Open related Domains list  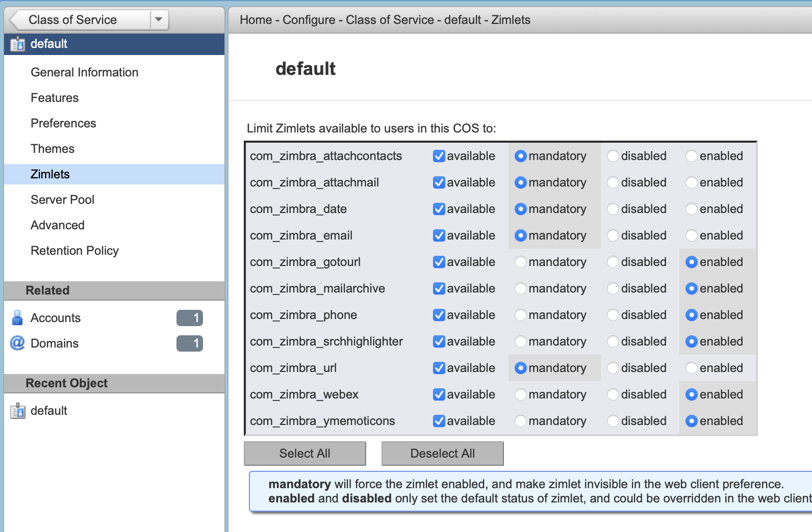point(55,343)
